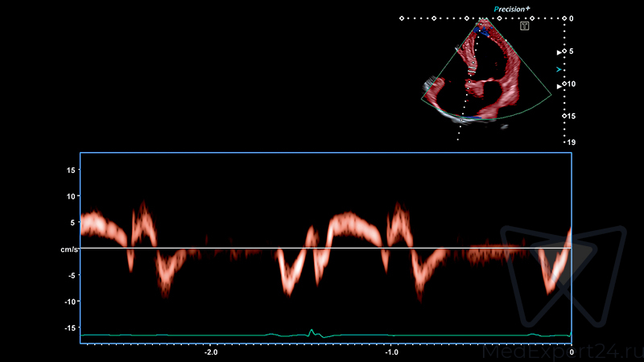Click the cm/s velocity unit label
This screenshot has height=362, width=644.
(x=69, y=249)
